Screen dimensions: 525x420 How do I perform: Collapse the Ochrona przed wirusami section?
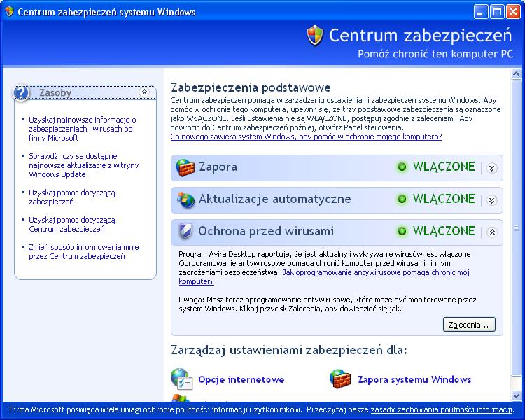click(491, 232)
